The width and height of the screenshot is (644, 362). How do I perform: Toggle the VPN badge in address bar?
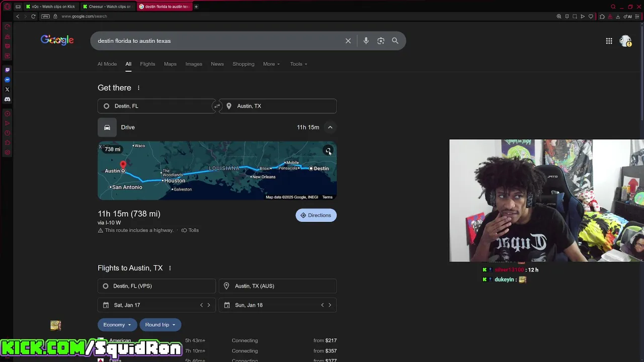[46, 16]
